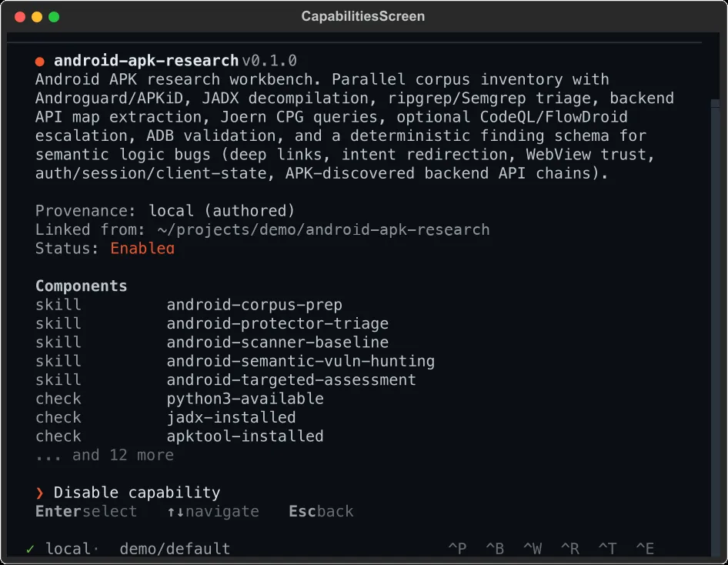728x565 pixels.
Task: Click the Components heading
Action: tap(82, 286)
